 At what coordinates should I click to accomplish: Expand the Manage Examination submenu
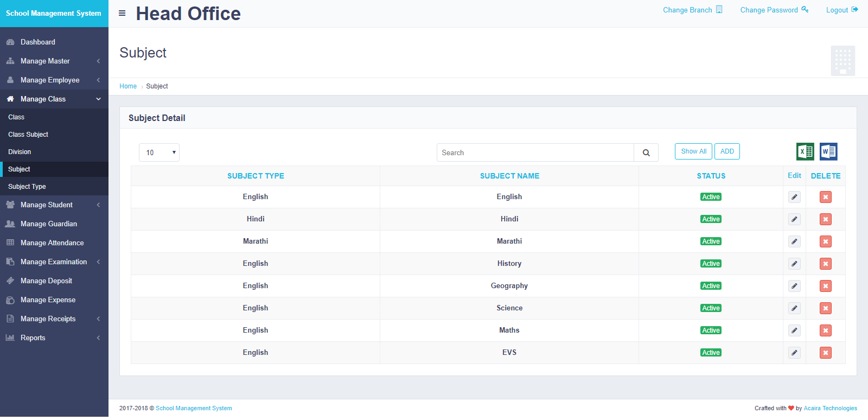point(54,262)
